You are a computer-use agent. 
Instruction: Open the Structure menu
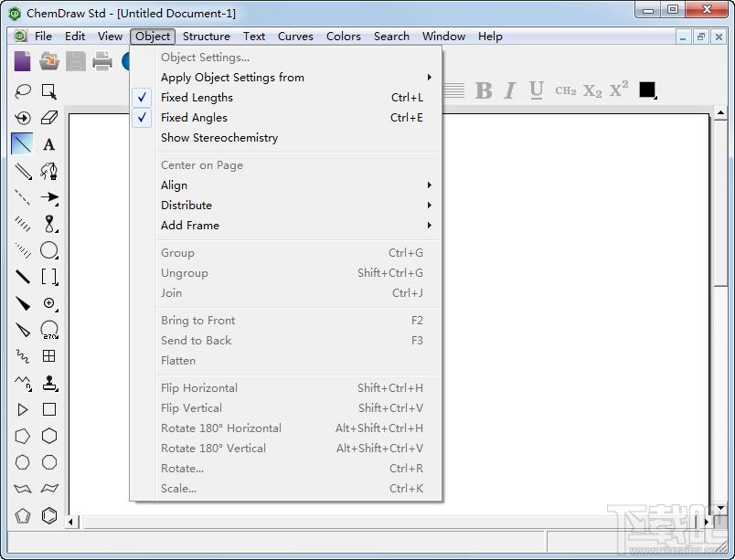point(207,36)
